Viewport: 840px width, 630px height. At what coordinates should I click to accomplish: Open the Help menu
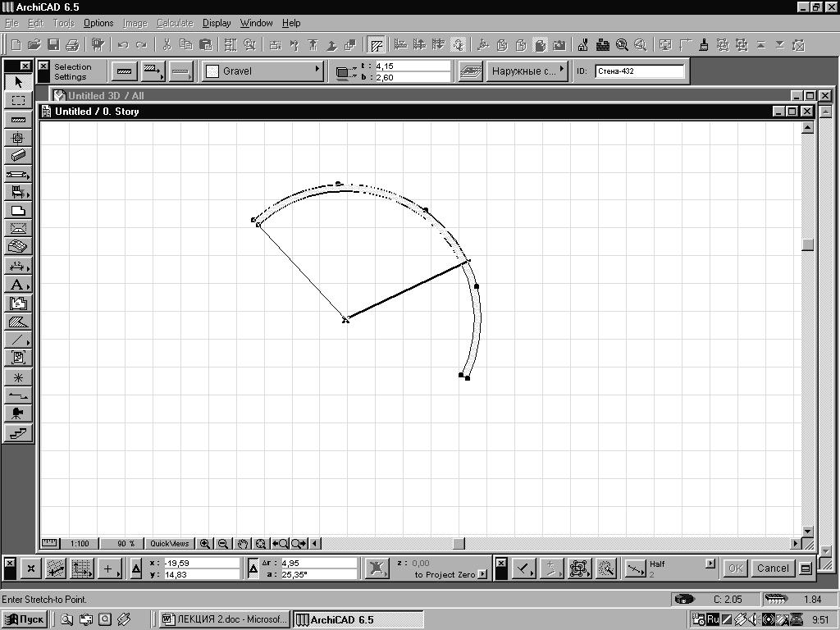coord(291,23)
